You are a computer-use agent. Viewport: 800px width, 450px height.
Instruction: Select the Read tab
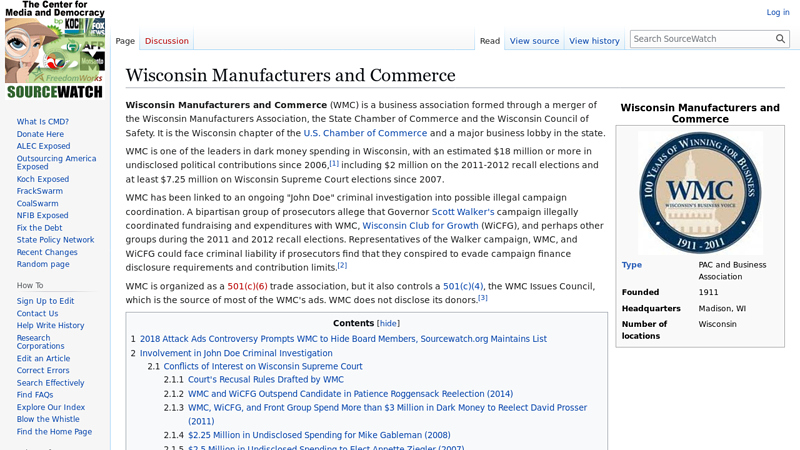click(x=490, y=41)
